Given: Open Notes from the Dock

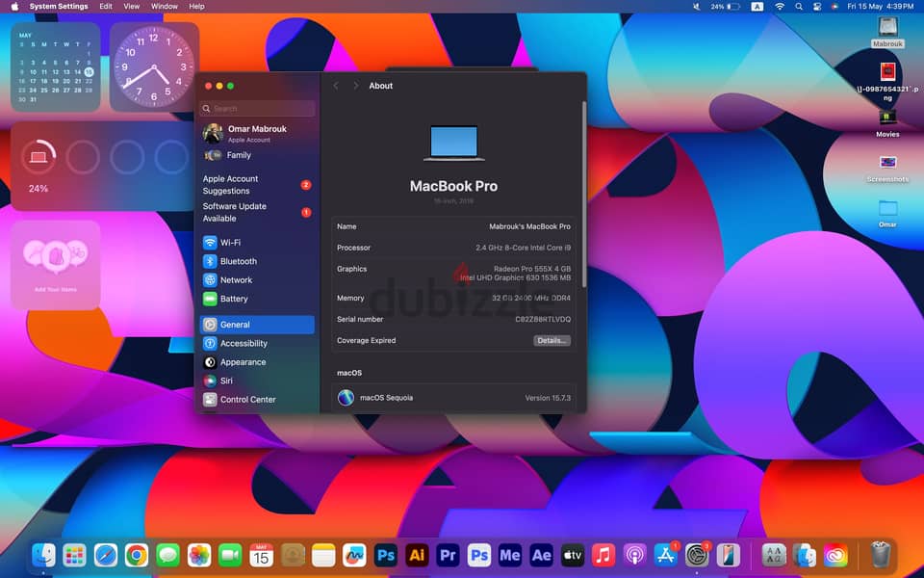Looking at the screenshot, I should pyautogui.click(x=323, y=555).
